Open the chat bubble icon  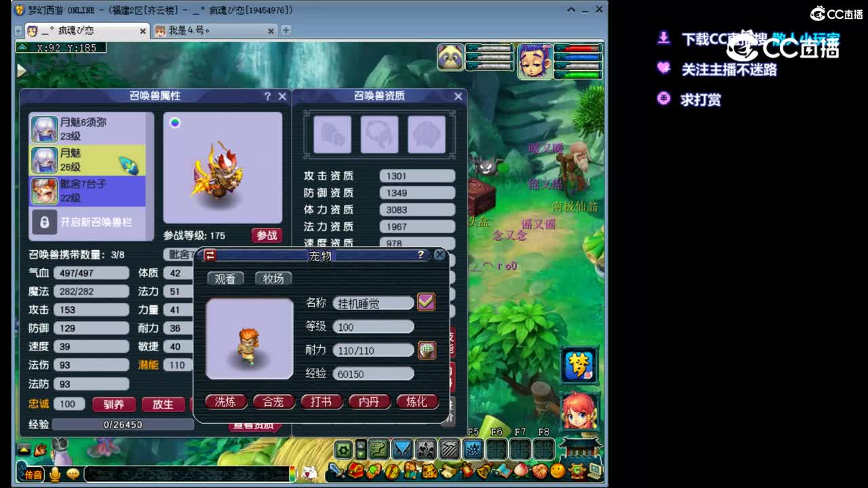click(x=72, y=474)
